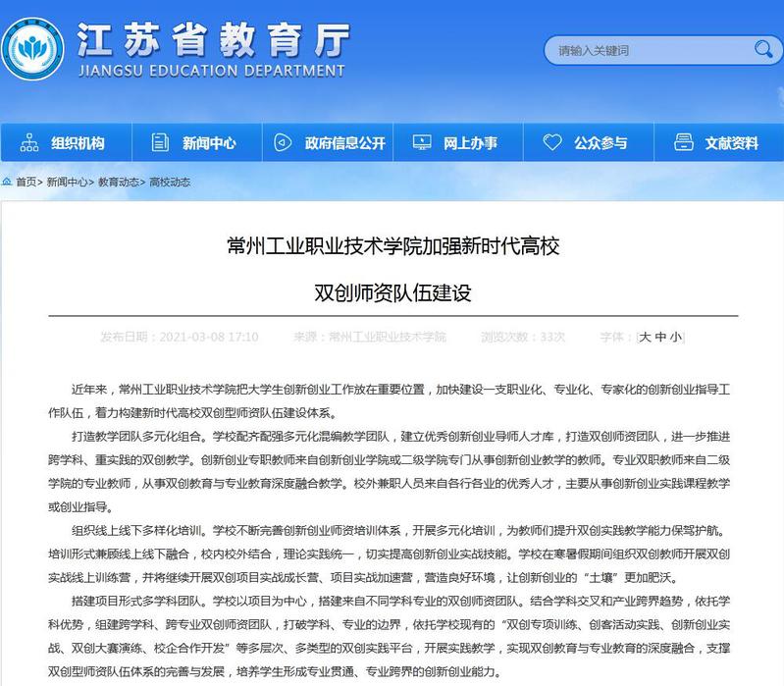This screenshot has width=784, height=686.
Task: Click the 高校动态 breadcrumb link
Action: click(x=170, y=182)
